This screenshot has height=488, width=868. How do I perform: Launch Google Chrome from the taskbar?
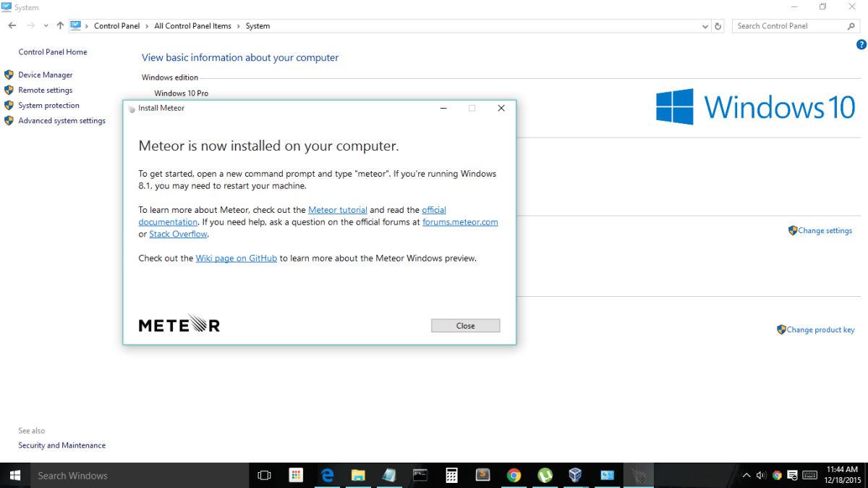click(514, 475)
